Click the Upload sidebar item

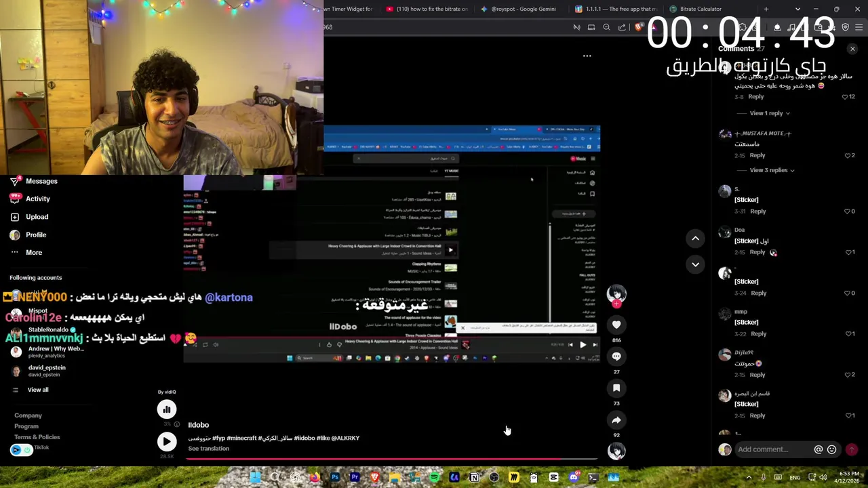point(29,217)
